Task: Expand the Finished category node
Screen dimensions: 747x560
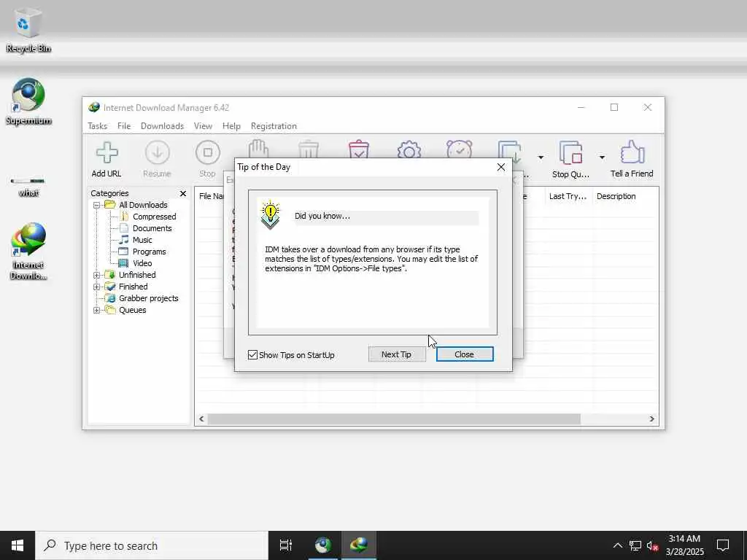Action: tap(96, 287)
